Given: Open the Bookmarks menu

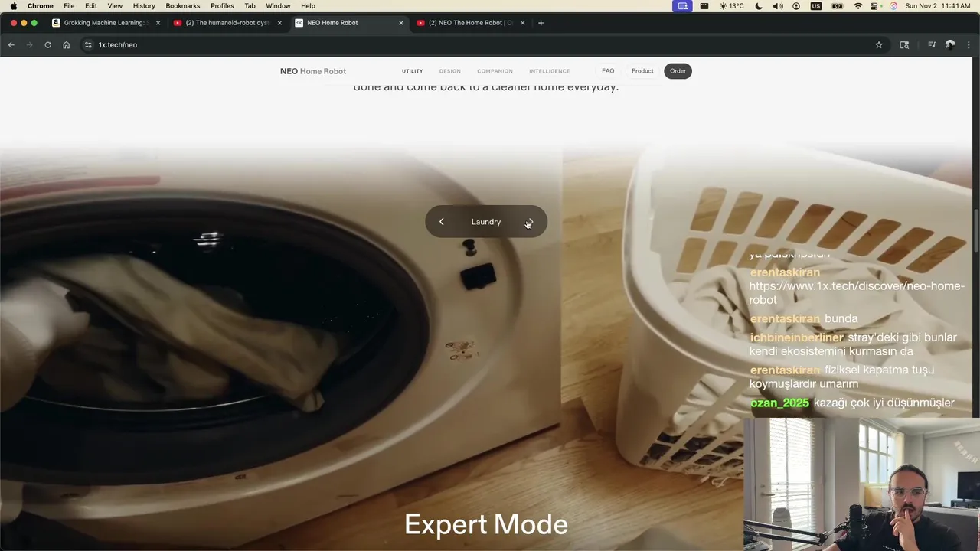Looking at the screenshot, I should pyautogui.click(x=183, y=5).
